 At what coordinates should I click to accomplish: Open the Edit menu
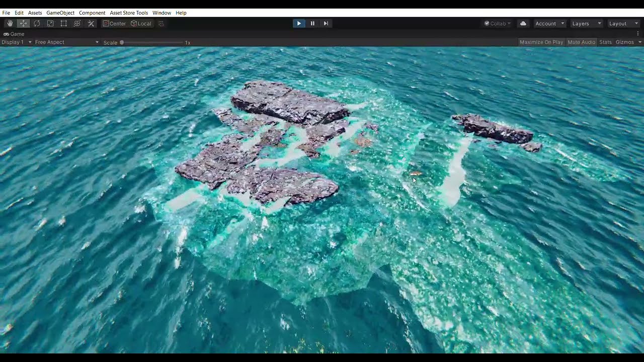click(19, 13)
